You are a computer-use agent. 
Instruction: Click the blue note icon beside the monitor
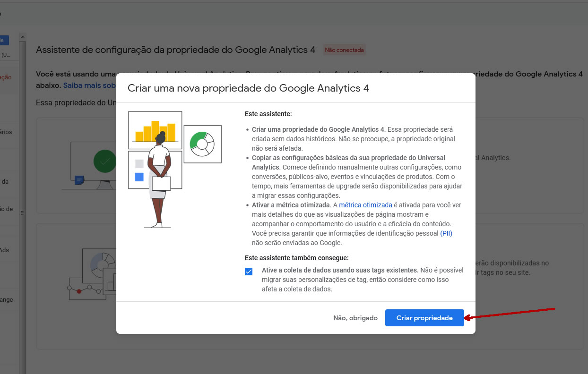pos(79,180)
